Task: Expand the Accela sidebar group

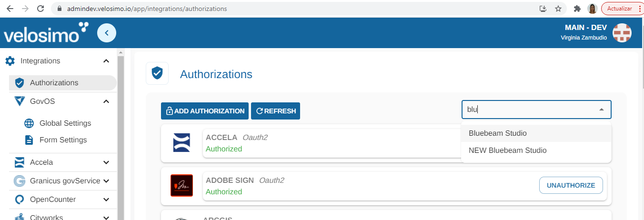Action: click(x=106, y=162)
